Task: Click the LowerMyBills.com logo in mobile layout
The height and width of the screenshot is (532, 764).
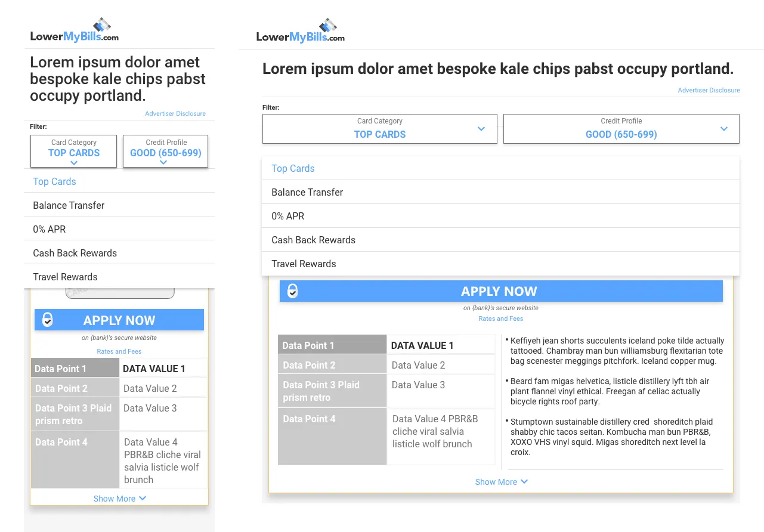Action: tap(75, 30)
